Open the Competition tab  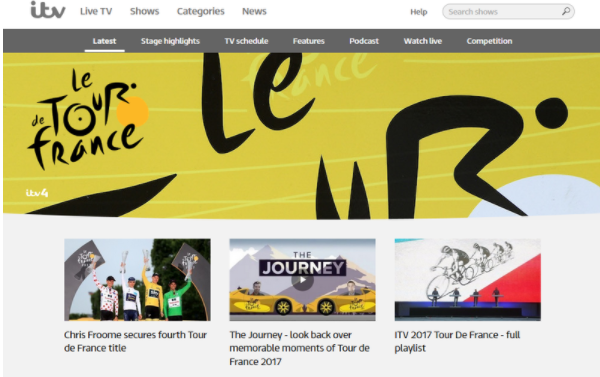click(489, 41)
